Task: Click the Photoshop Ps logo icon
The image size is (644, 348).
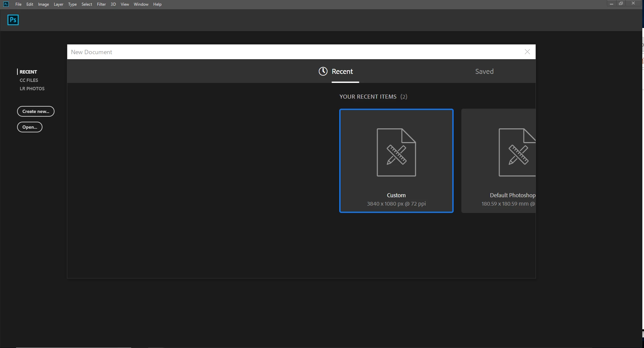Action: (x=13, y=20)
